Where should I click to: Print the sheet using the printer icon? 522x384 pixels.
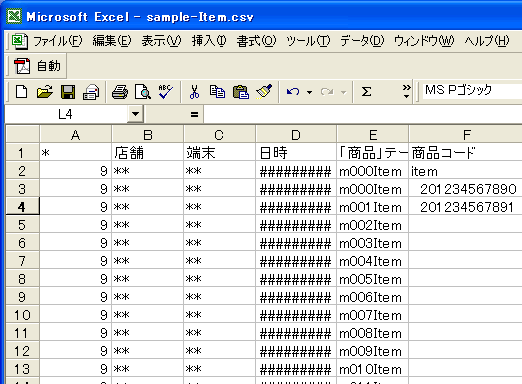coord(120,92)
